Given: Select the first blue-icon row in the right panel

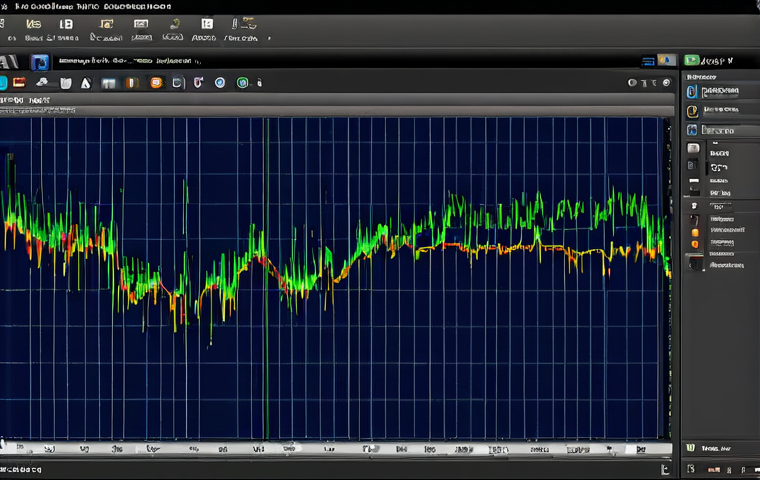Looking at the screenshot, I should click(721, 91).
